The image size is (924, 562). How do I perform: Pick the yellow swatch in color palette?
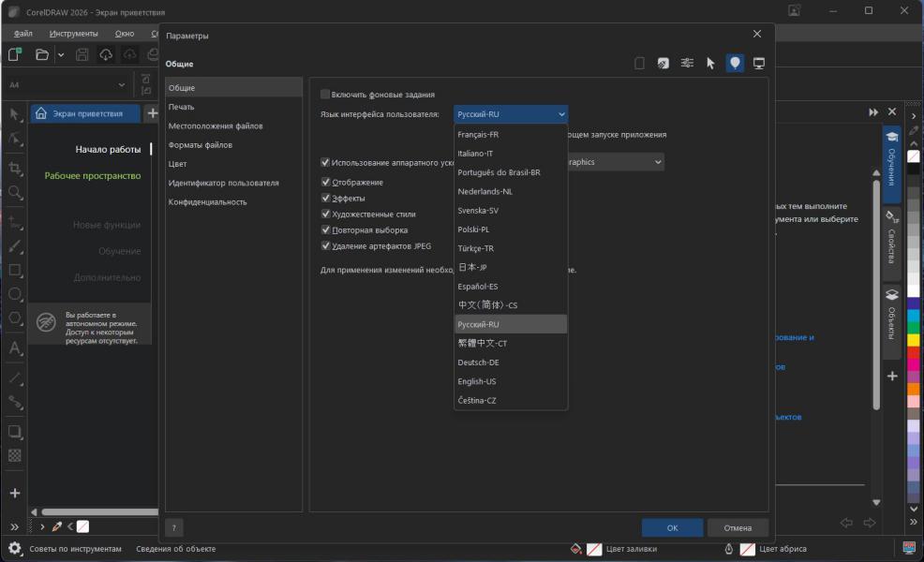(x=913, y=340)
